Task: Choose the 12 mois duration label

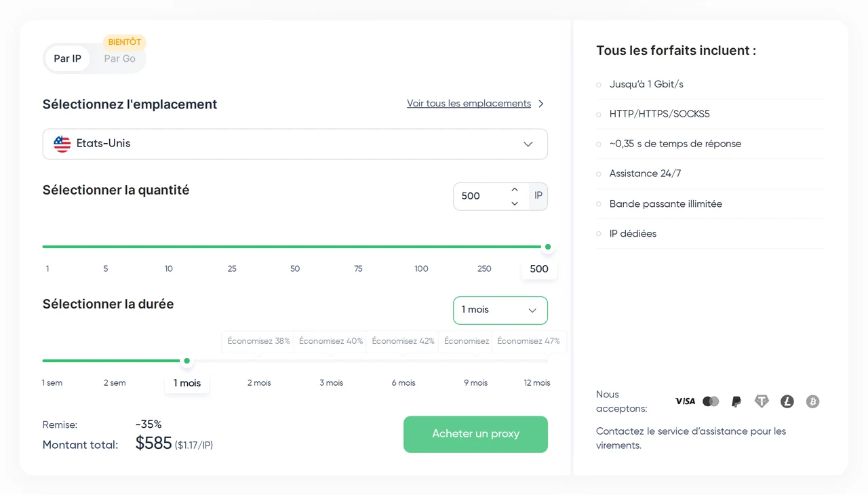Action: [x=537, y=383]
